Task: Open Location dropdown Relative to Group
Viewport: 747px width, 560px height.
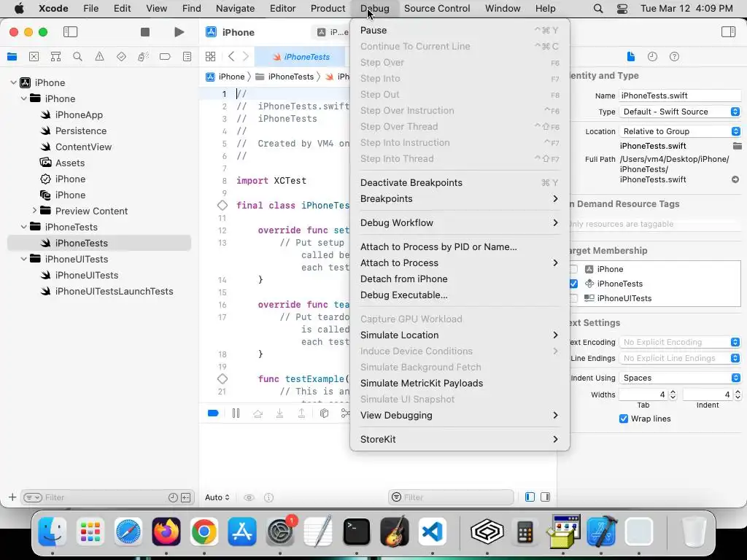Action: tap(681, 131)
